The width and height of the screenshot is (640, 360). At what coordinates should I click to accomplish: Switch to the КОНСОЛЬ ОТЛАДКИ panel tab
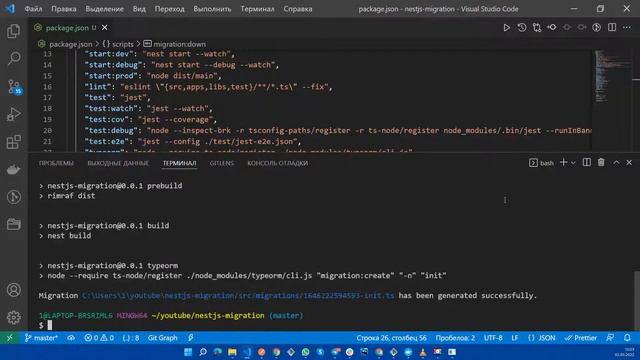(x=278, y=163)
